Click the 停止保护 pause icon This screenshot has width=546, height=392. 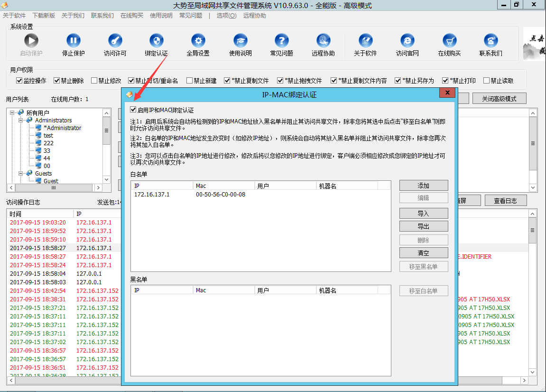73,41
